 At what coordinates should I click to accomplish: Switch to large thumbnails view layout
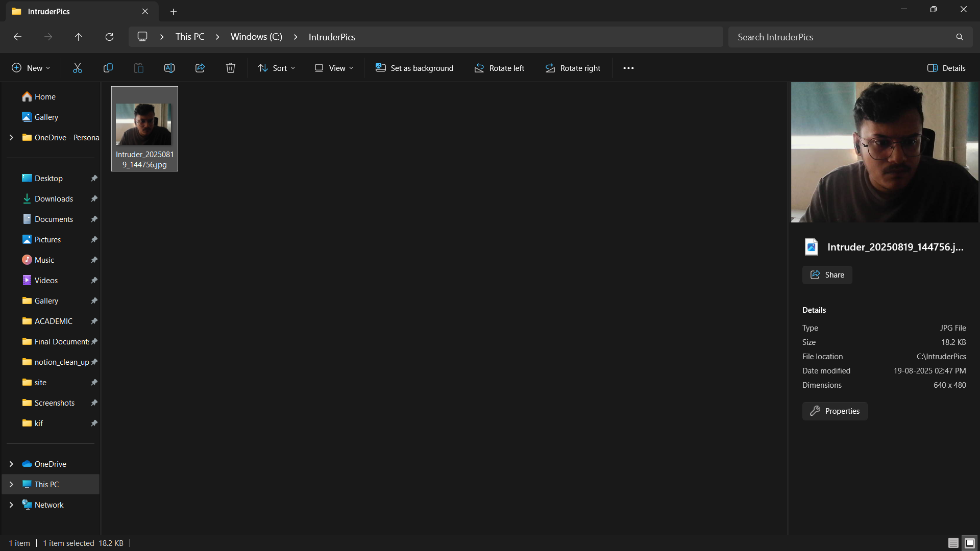click(970, 543)
